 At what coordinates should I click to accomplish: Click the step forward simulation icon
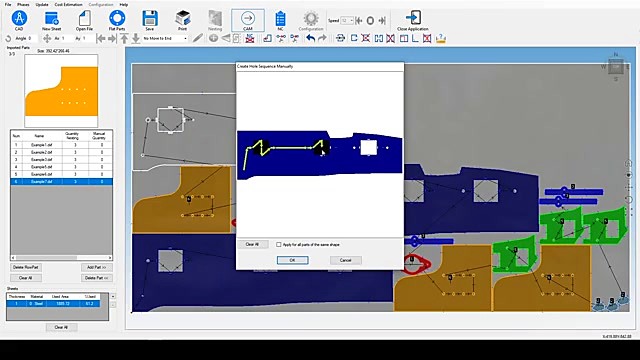tap(382, 20)
